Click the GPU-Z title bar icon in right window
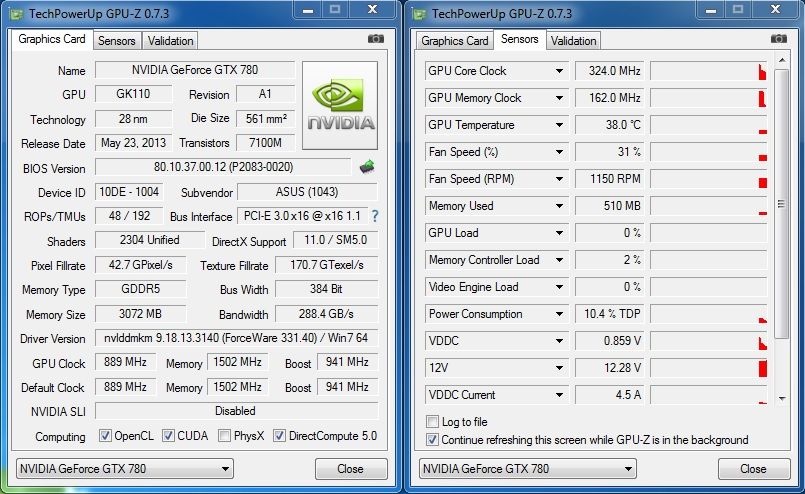Viewport: 805px width, 494px height. [x=420, y=14]
